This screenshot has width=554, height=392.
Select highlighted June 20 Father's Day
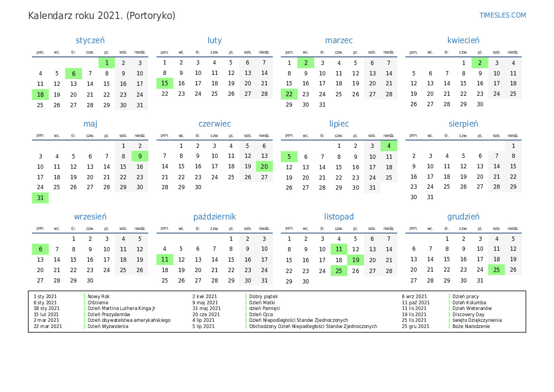pyautogui.click(x=264, y=166)
